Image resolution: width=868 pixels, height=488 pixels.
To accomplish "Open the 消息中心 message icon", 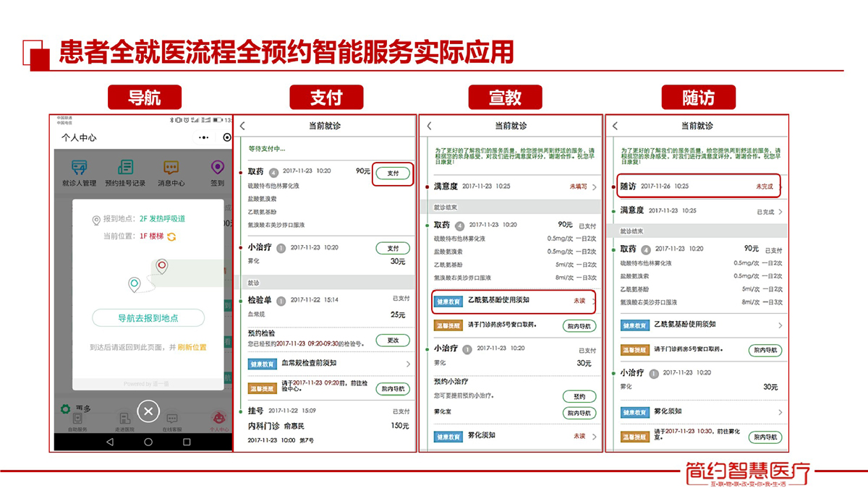I will click(171, 168).
